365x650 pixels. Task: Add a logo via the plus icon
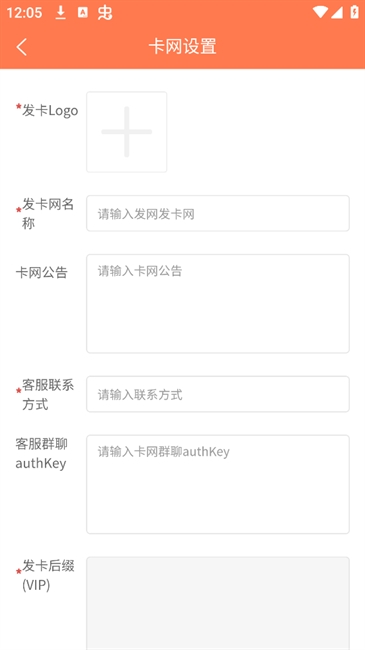127,132
